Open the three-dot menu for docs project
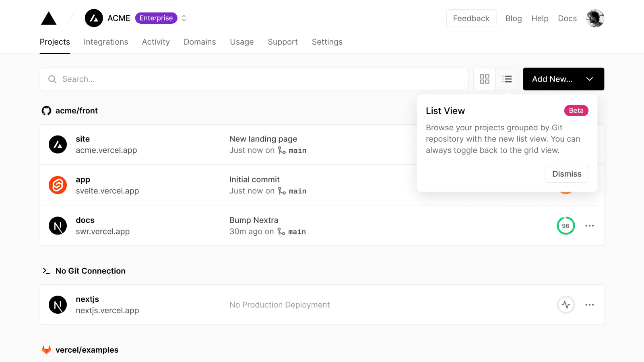 coord(589,226)
